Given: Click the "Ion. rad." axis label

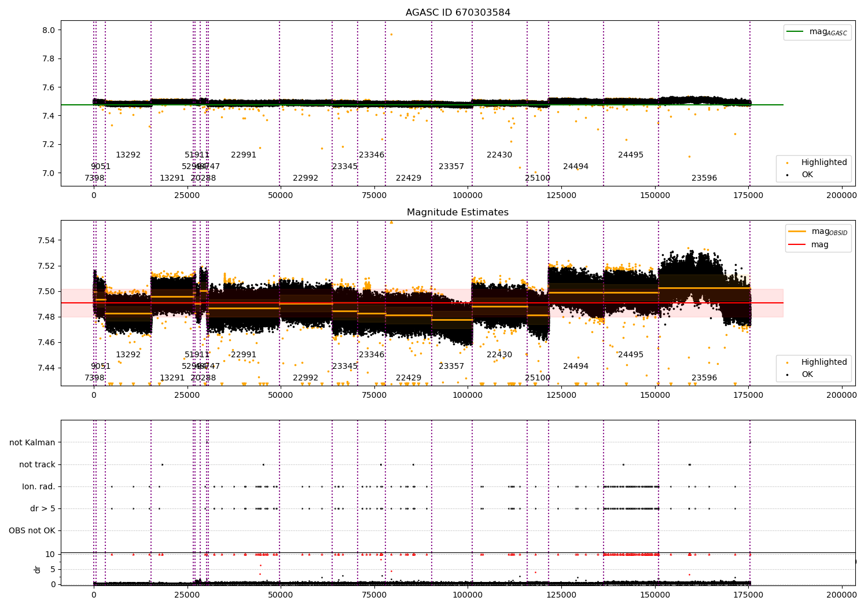Looking at the screenshot, I should click(39, 486).
